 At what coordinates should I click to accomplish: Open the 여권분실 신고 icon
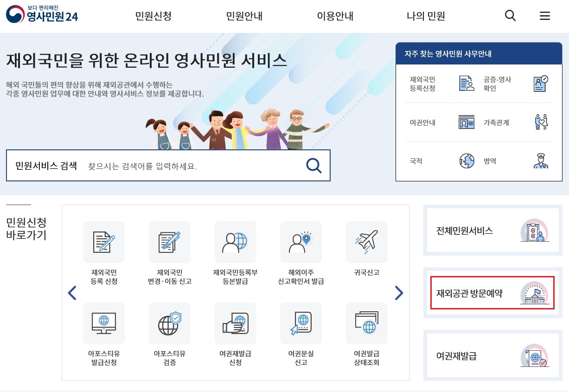tap(301, 323)
